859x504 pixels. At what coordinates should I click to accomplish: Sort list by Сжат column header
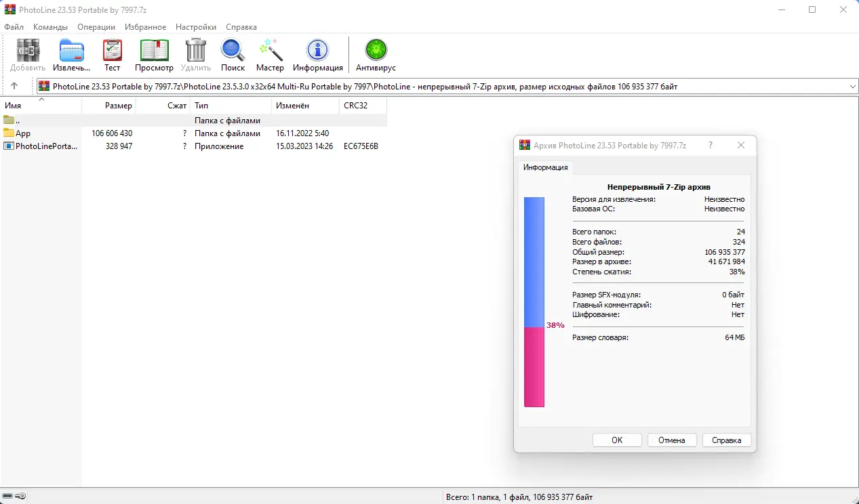(163, 106)
